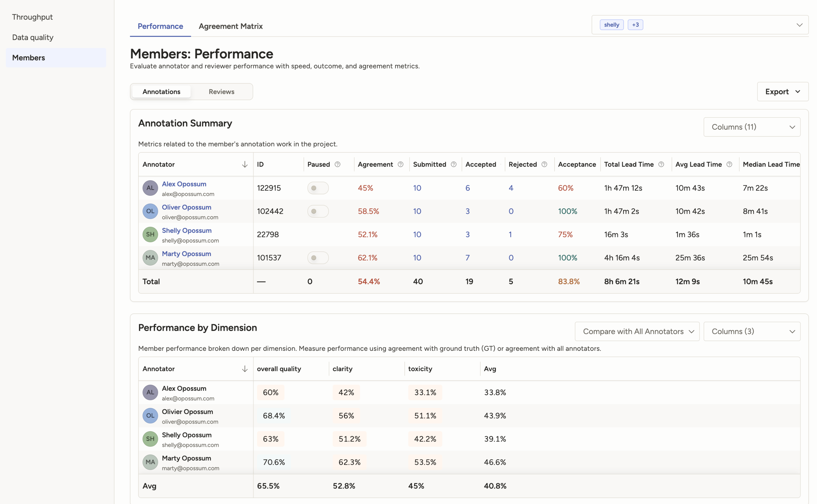
Task: Click total agreement 54.4%
Action: [369, 282]
